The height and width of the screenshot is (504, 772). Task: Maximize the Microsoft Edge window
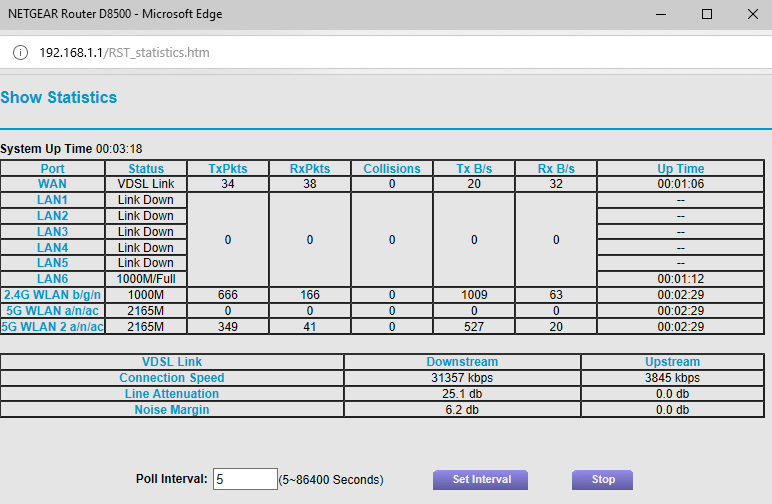point(706,14)
